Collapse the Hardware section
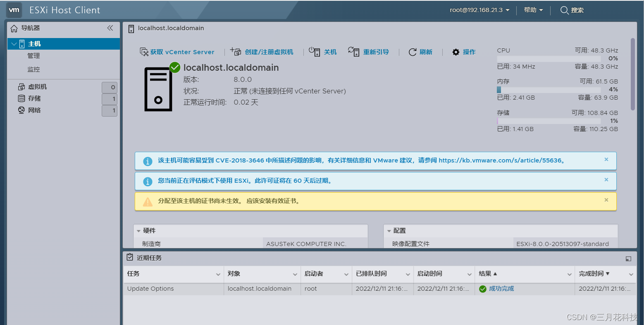The width and height of the screenshot is (644, 325). click(x=138, y=231)
